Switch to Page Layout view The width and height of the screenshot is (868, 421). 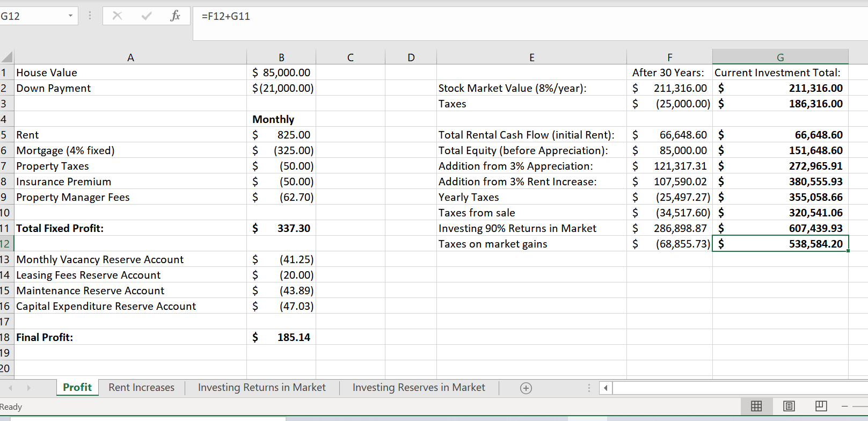(x=789, y=406)
